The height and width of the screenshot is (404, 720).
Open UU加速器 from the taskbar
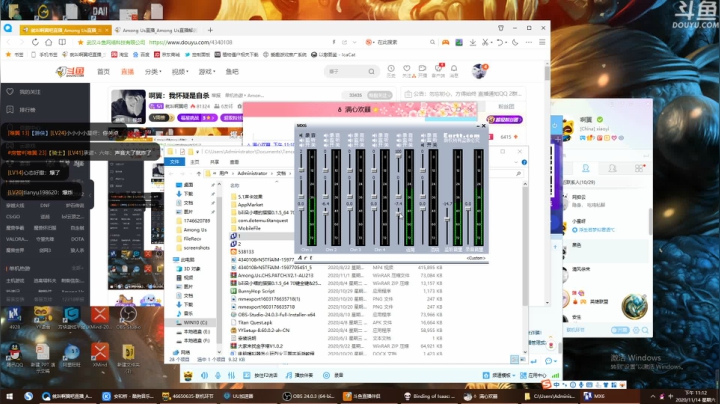[x=239, y=396]
